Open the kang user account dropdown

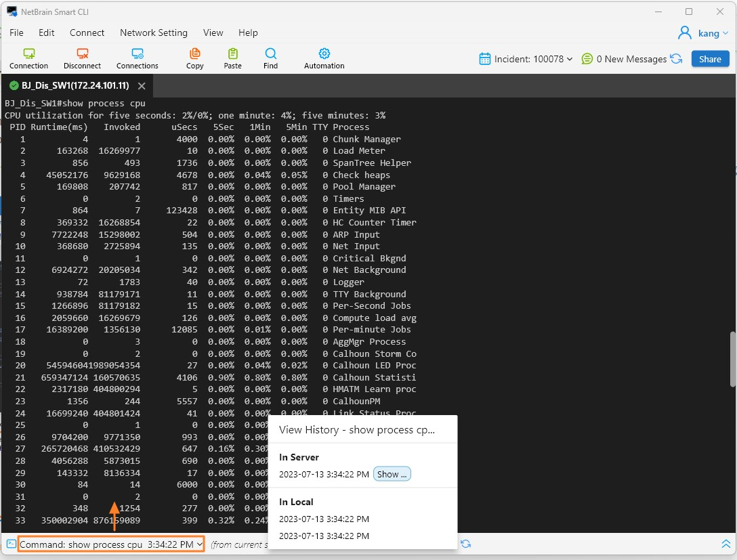[703, 33]
